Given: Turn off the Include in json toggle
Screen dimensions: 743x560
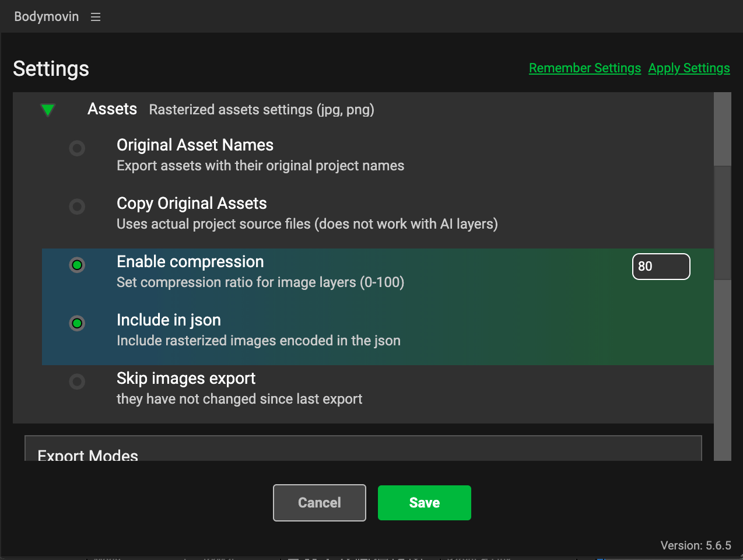Looking at the screenshot, I should [77, 323].
